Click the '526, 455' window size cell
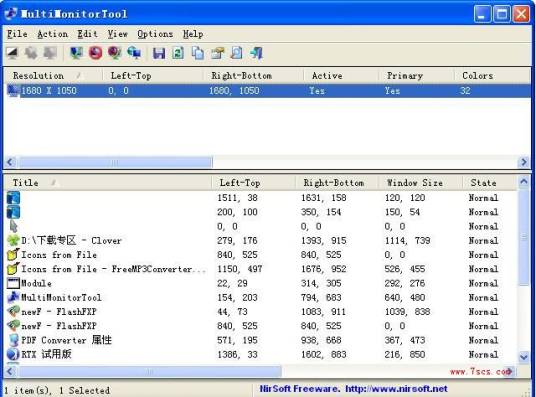The height and width of the screenshot is (397, 536). pos(405,269)
